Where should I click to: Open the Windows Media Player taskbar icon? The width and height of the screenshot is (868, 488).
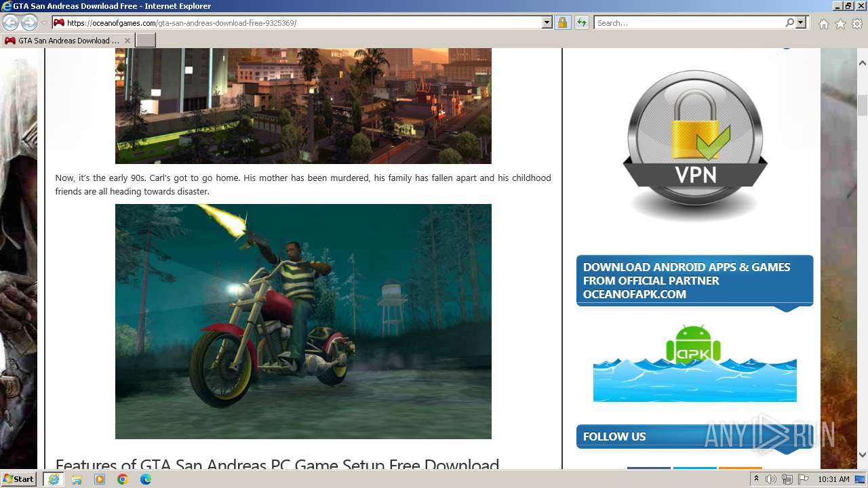pyautogui.click(x=100, y=479)
